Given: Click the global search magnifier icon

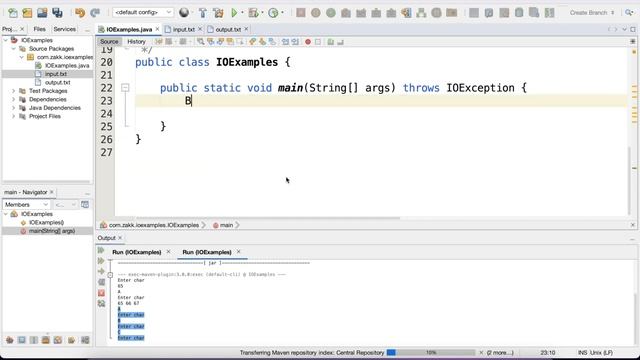Looking at the screenshot, I should 629,13.
